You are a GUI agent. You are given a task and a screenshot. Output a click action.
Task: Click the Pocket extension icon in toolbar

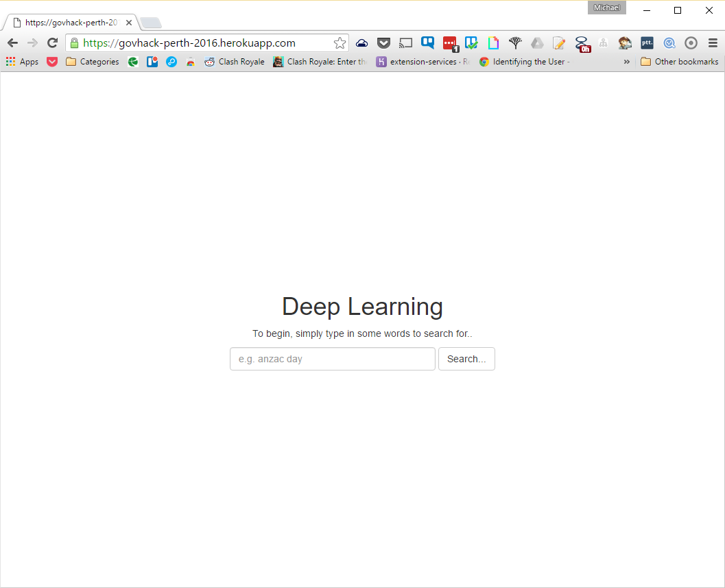383,43
